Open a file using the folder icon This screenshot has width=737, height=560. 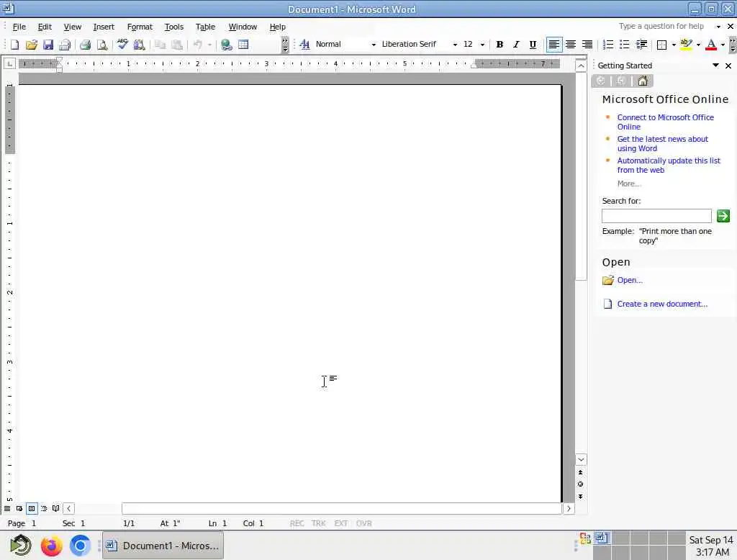point(32,45)
